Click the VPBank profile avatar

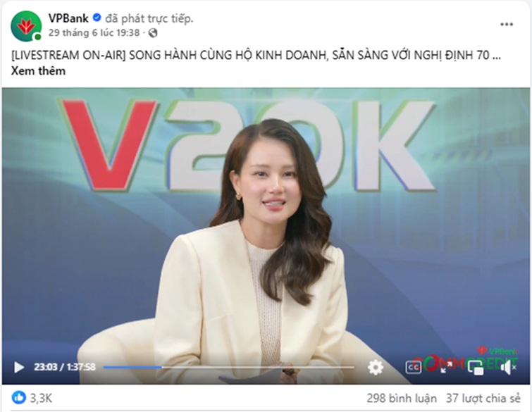pos(26,26)
